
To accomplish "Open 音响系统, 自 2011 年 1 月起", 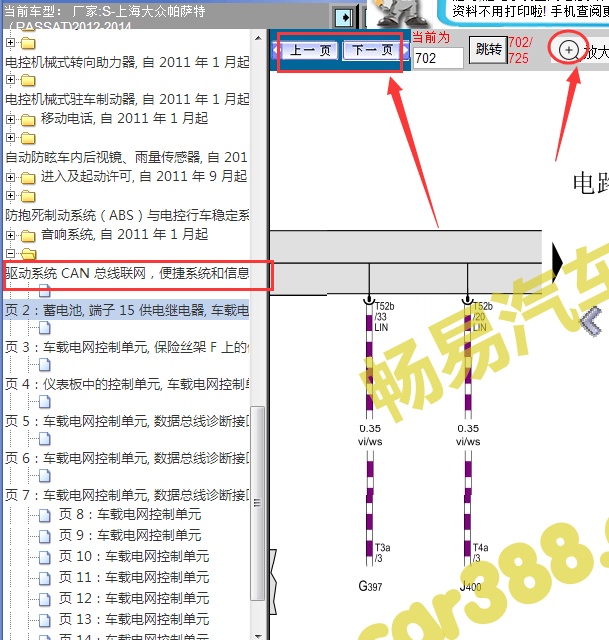I will tap(124, 234).
